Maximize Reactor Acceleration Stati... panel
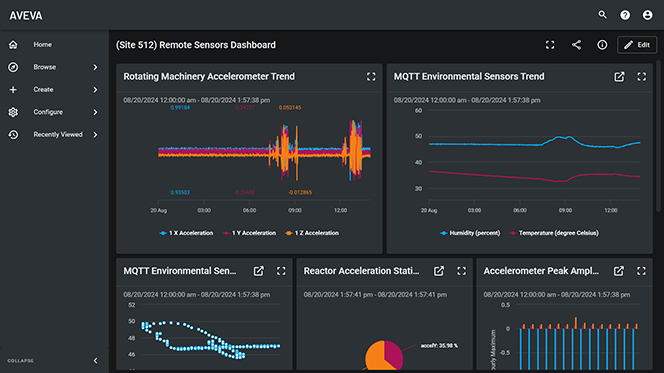This screenshot has width=664, height=373. [x=461, y=271]
